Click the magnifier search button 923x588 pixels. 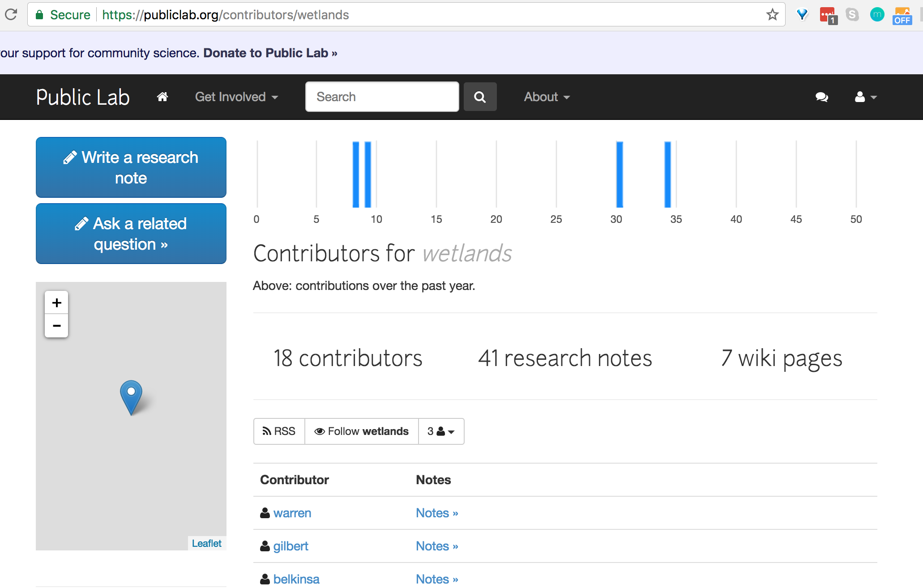(x=480, y=97)
